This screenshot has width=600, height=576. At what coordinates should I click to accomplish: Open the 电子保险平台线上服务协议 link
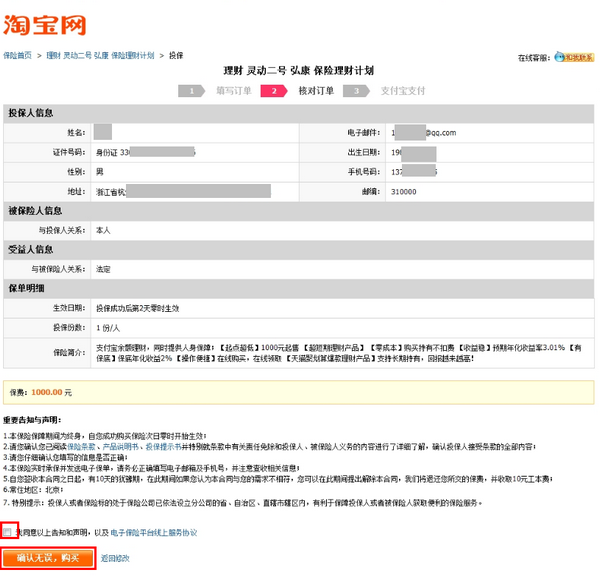click(x=153, y=533)
